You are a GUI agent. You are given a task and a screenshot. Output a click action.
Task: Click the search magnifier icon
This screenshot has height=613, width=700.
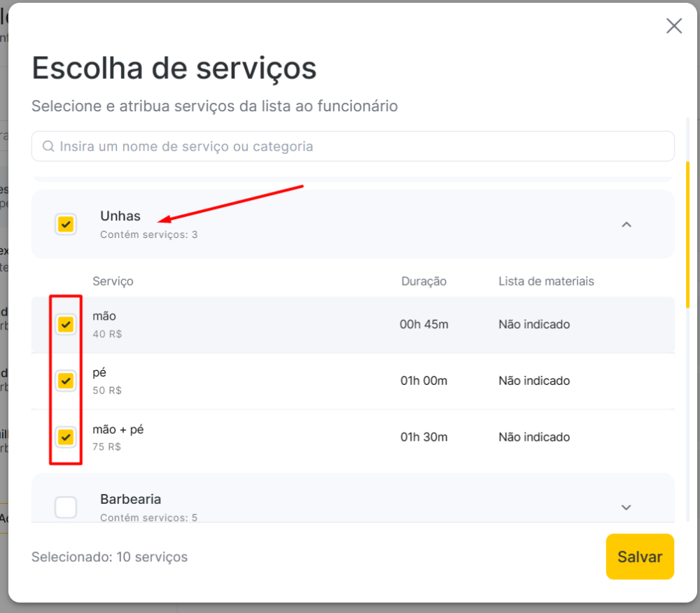[48, 146]
